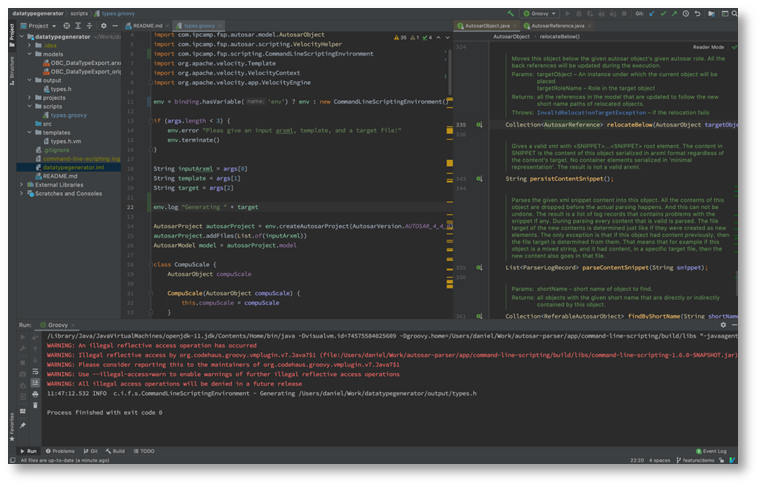Screen dimensions: 761x487
Task: Open the Problems tool window
Action: pos(60,452)
